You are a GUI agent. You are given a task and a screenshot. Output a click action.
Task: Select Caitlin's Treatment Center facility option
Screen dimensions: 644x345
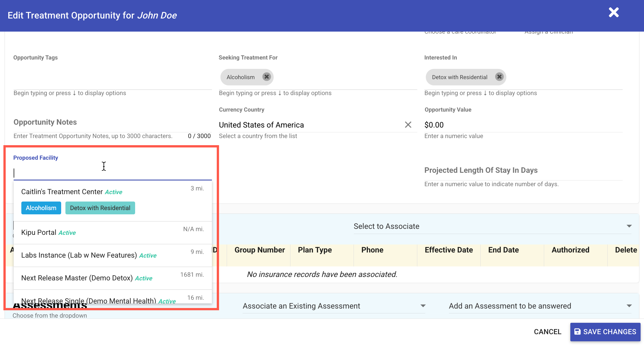[62, 192]
